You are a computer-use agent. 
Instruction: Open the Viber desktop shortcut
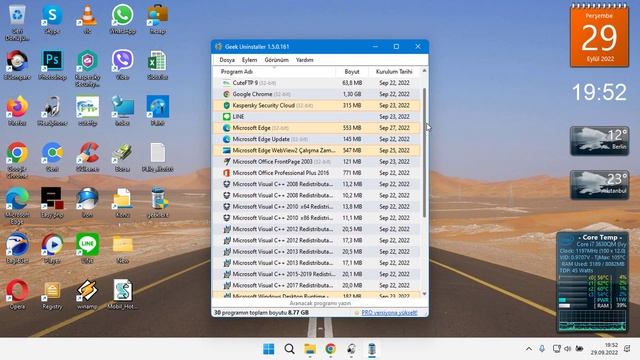click(122, 64)
